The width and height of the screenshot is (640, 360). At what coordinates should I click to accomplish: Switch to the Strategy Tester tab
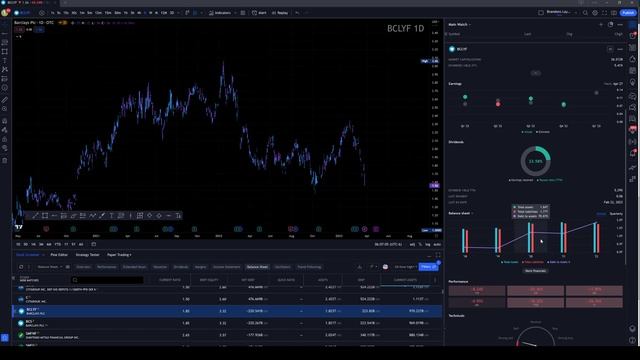87,255
